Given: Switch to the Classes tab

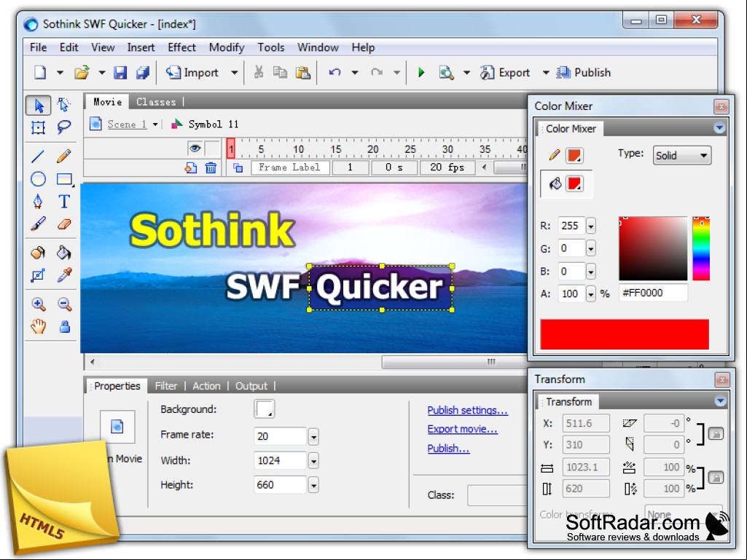Looking at the screenshot, I should [x=156, y=102].
